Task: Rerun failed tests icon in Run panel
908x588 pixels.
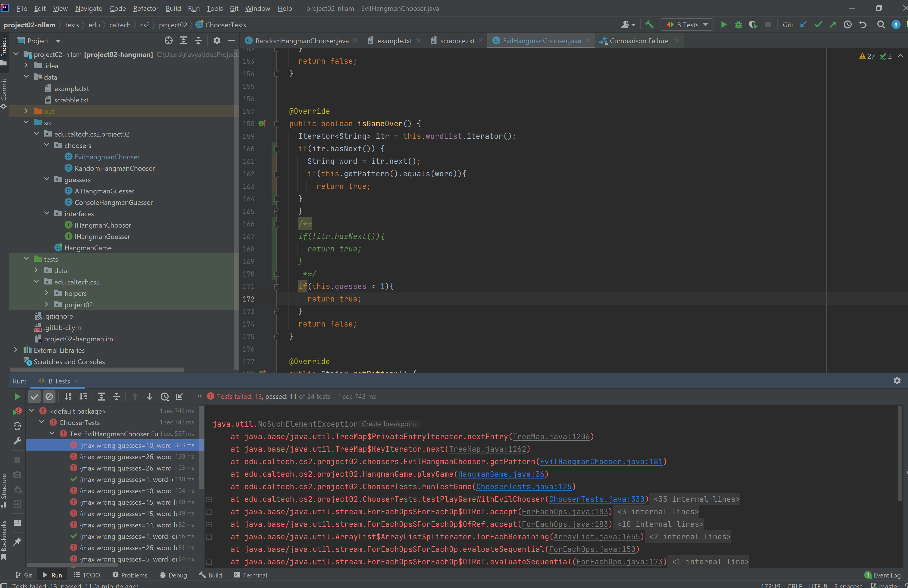Action: pyautogui.click(x=18, y=411)
